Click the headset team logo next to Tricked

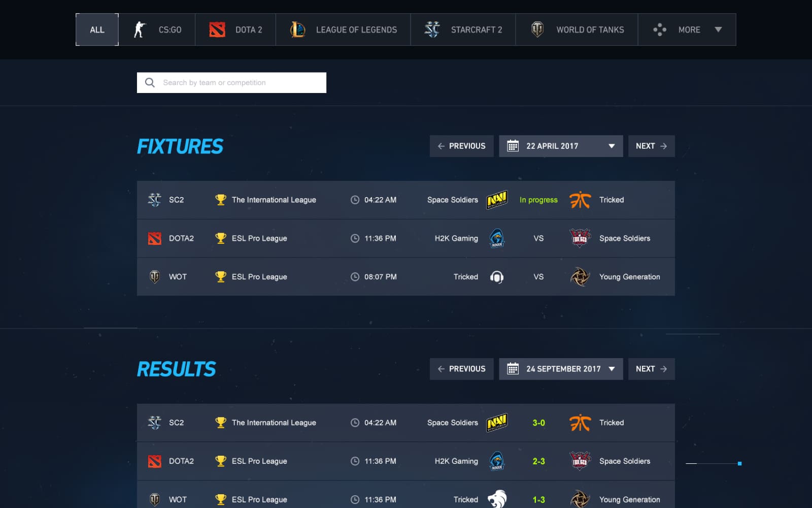tap(497, 277)
